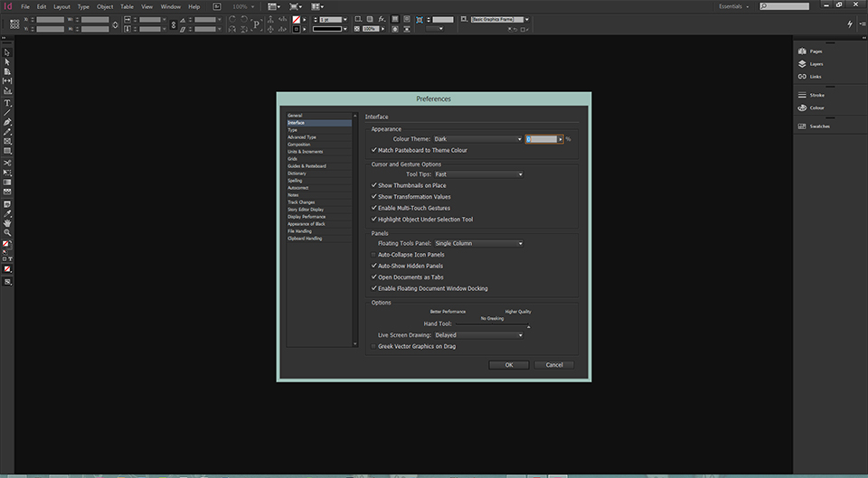Open the Layout menu
868x478 pixels.
click(x=62, y=6)
